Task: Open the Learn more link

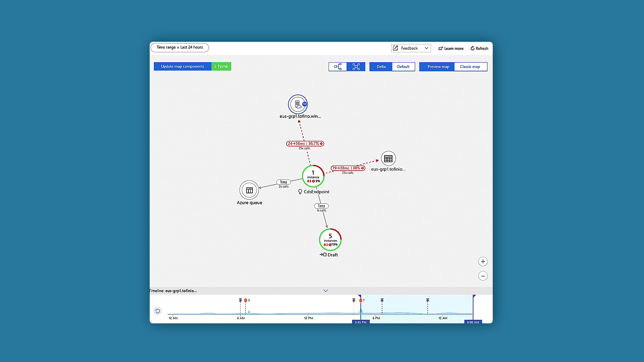Action: click(x=451, y=48)
